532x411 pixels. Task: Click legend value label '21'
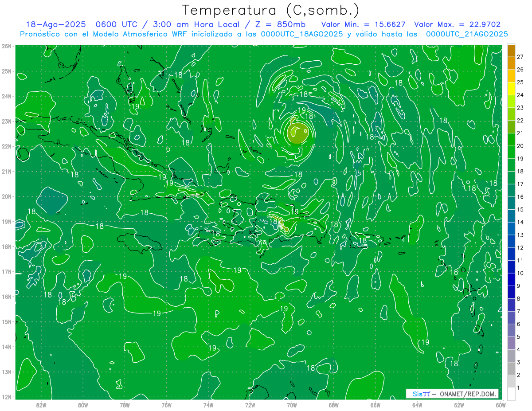click(520, 133)
